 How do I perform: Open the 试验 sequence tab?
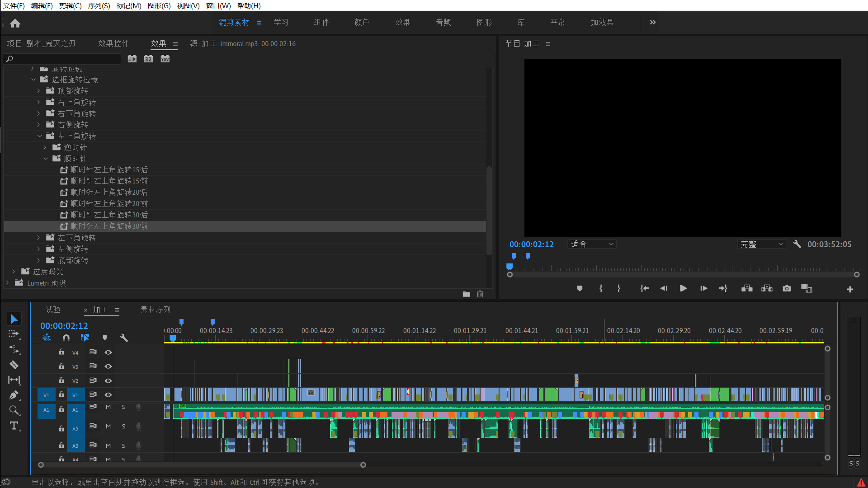[53, 310]
